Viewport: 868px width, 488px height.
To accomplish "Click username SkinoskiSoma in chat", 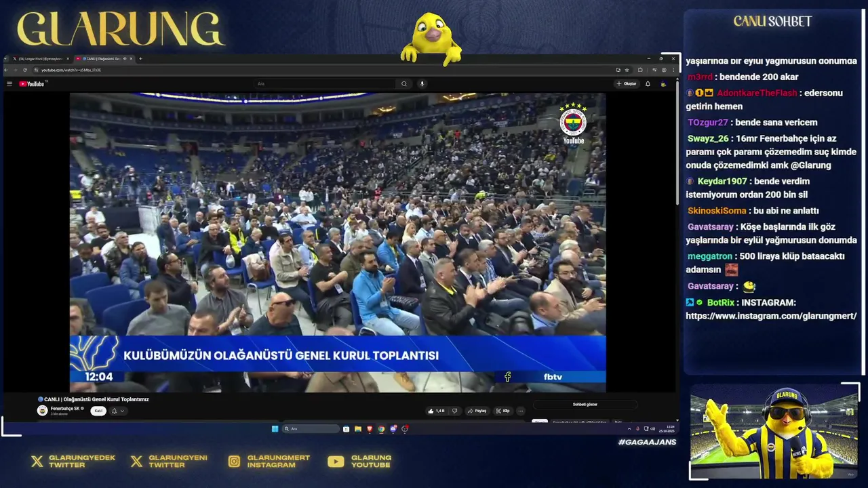I will (x=717, y=211).
